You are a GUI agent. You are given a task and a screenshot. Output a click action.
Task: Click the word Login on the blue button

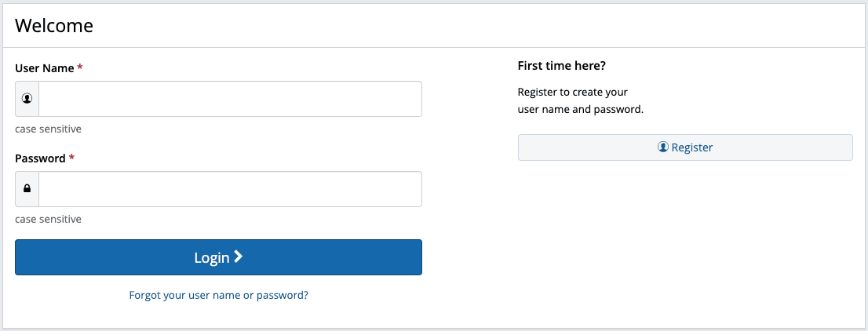212,257
